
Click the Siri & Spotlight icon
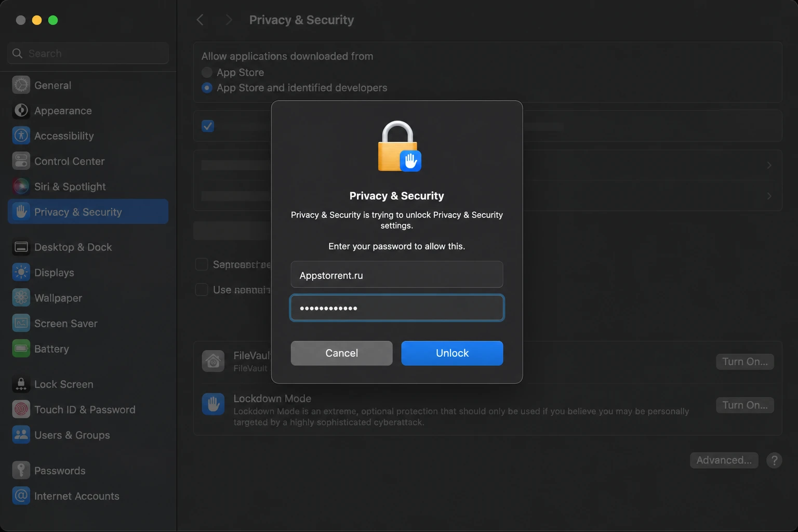tap(21, 187)
